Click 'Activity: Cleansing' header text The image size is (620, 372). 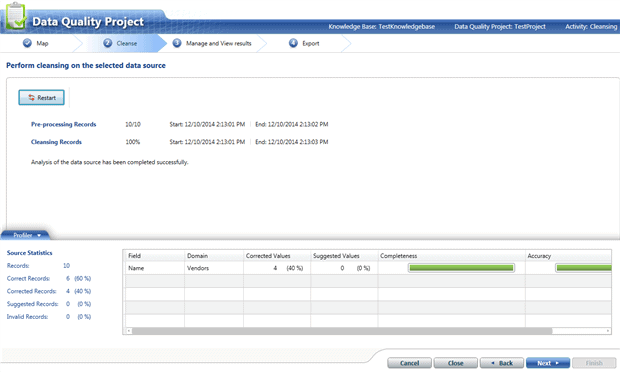[x=591, y=26]
